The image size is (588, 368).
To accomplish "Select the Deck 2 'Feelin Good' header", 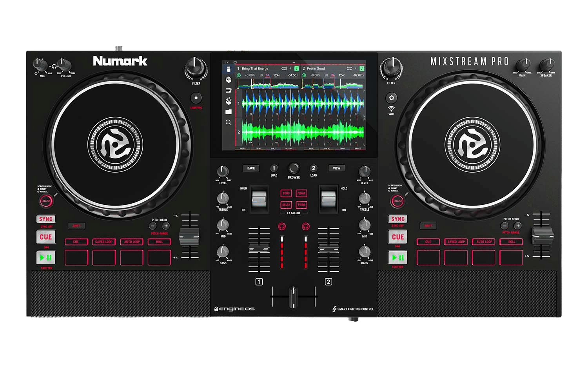I will 316,68.
